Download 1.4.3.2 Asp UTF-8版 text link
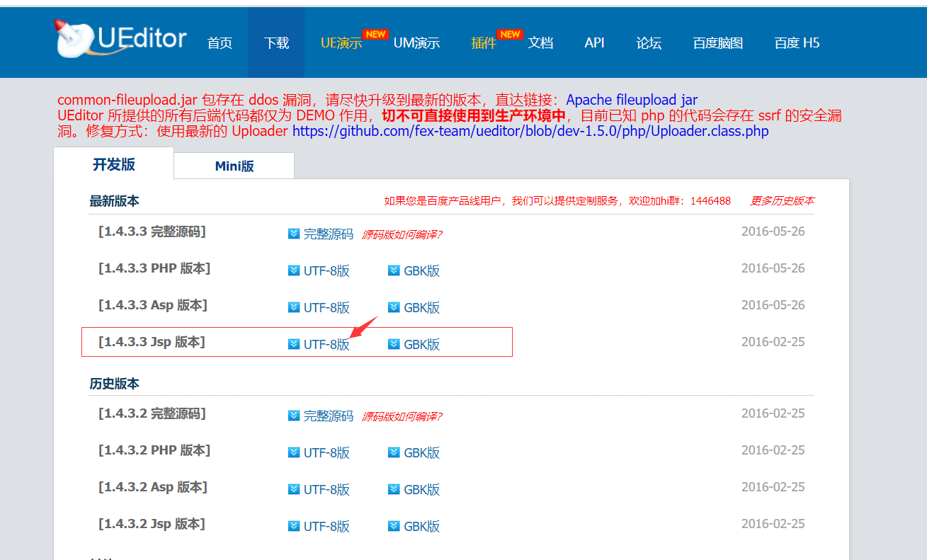Image resolution: width=927 pixels, height=560 pixels. point(326,490)
